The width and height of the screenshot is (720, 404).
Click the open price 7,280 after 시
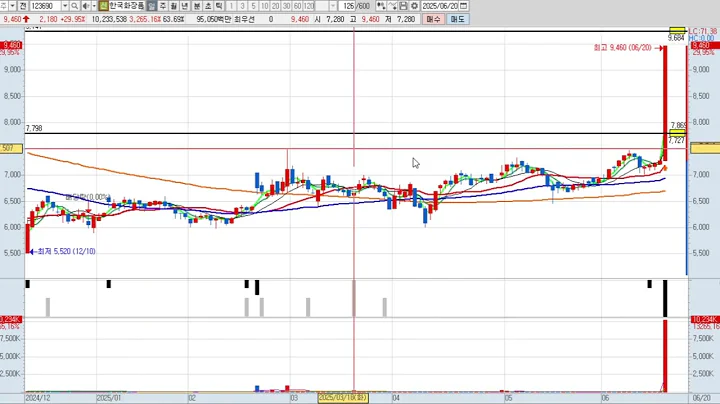click(335, 19)
